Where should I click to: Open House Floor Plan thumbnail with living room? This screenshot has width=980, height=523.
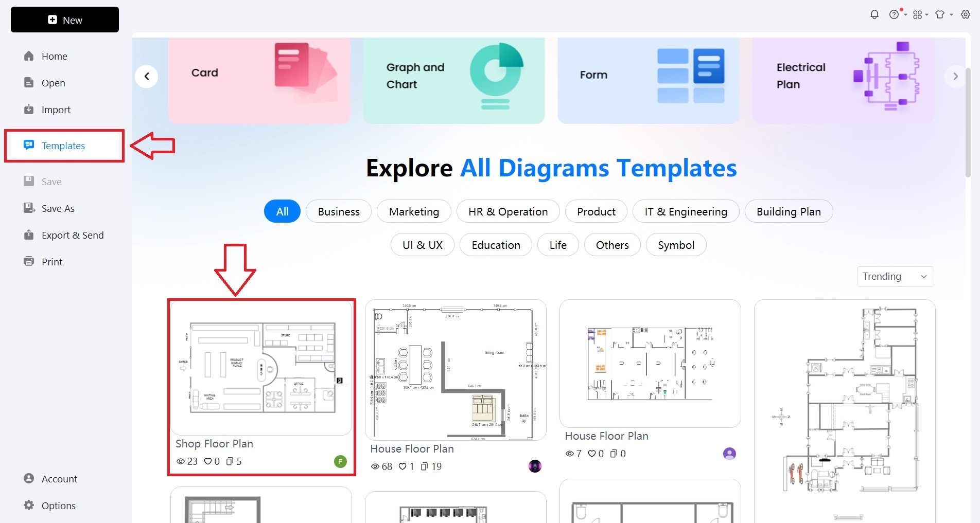(x=456, y=370)
